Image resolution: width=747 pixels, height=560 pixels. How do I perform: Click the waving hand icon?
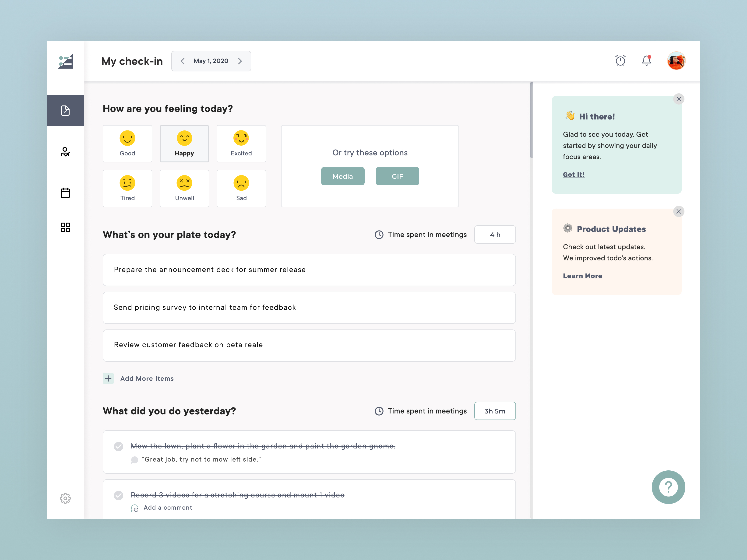pyautogui.click(x=570, y=116)
